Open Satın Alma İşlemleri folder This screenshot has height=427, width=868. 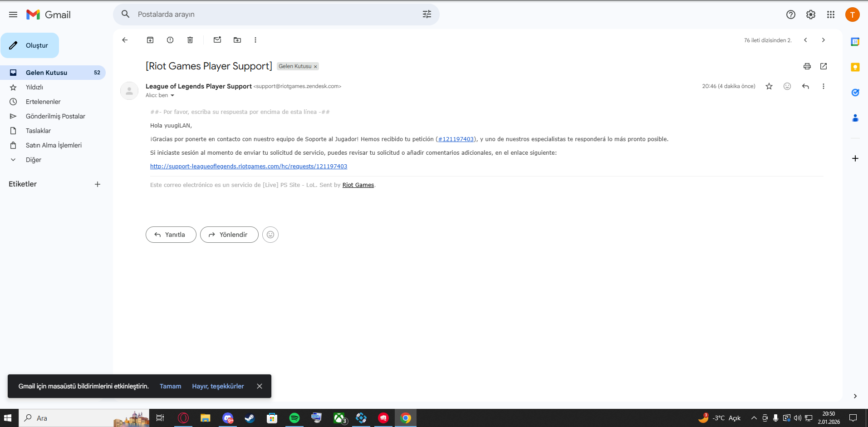(53, 145)
